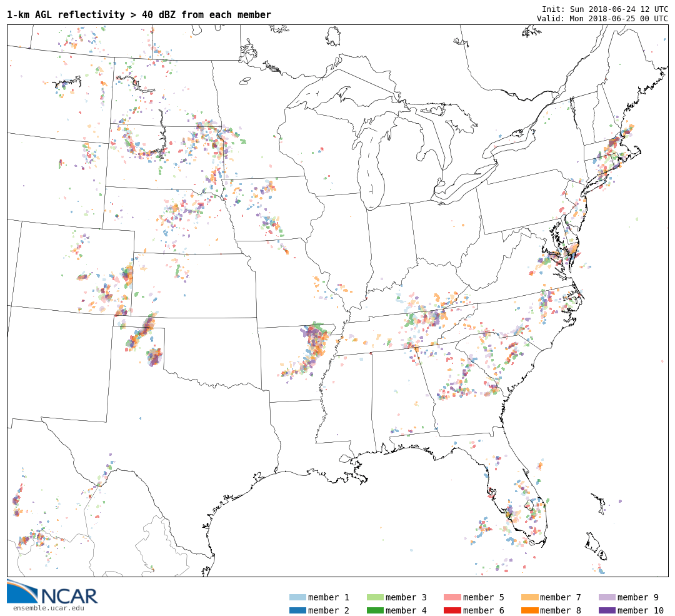Open the ensemble.ucar.edu link
Image resolution: width=675 pixels, height=616 pixels.
(x=48, y=608)
